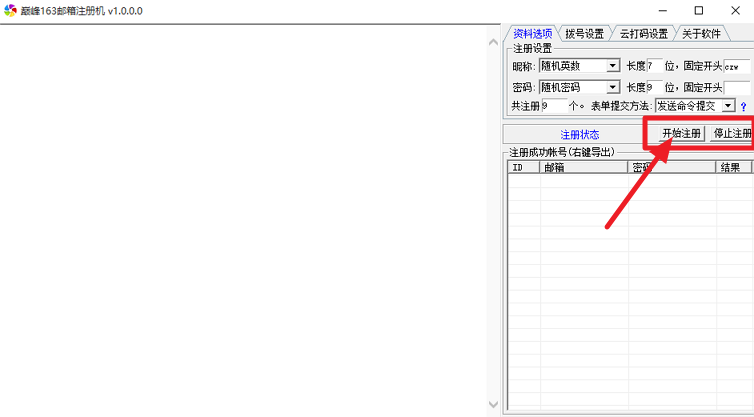This screenshot has height=417, width=754.
Task: Click the 邮箱 column header
Action: (x=583, y=167)
